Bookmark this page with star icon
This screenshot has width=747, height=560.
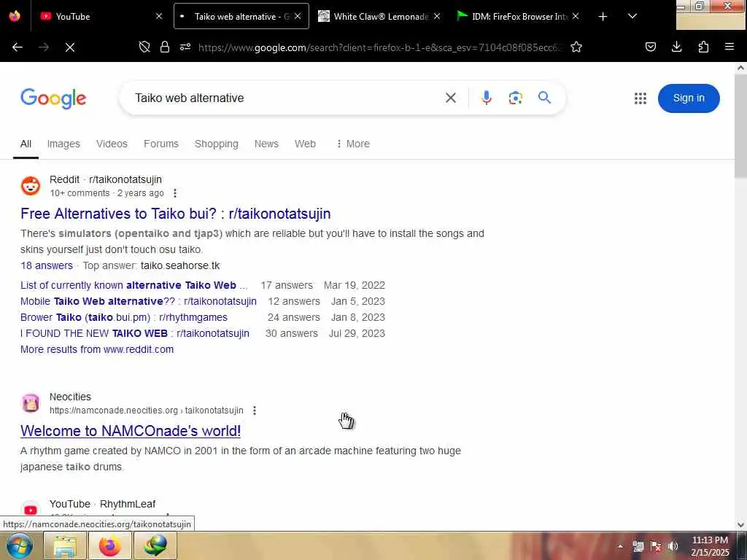[x=576, y=47]
